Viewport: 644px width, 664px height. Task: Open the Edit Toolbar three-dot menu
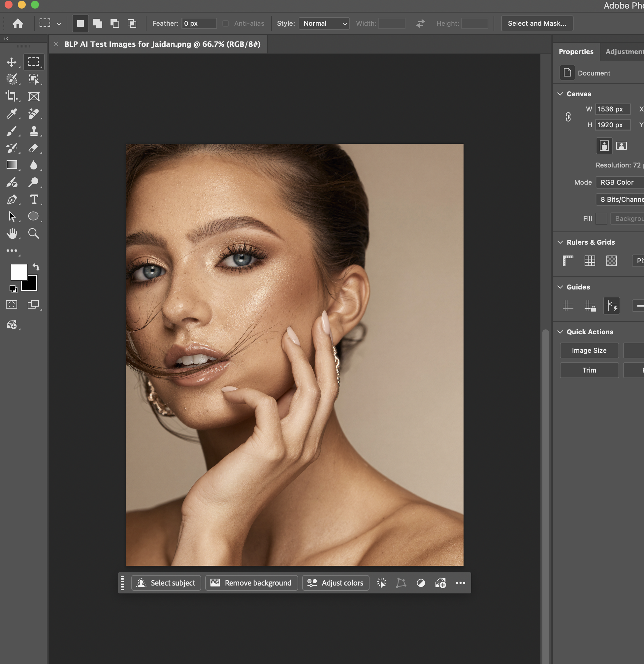point(12,251)
